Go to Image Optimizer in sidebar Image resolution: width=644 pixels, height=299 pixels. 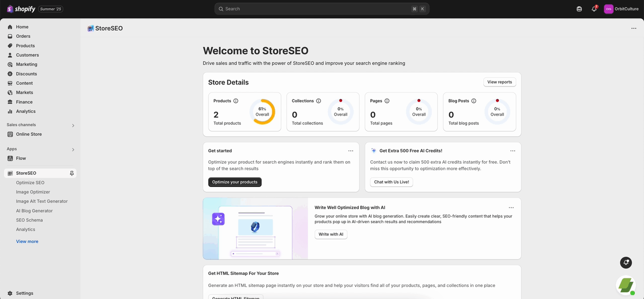pos(33,192)
